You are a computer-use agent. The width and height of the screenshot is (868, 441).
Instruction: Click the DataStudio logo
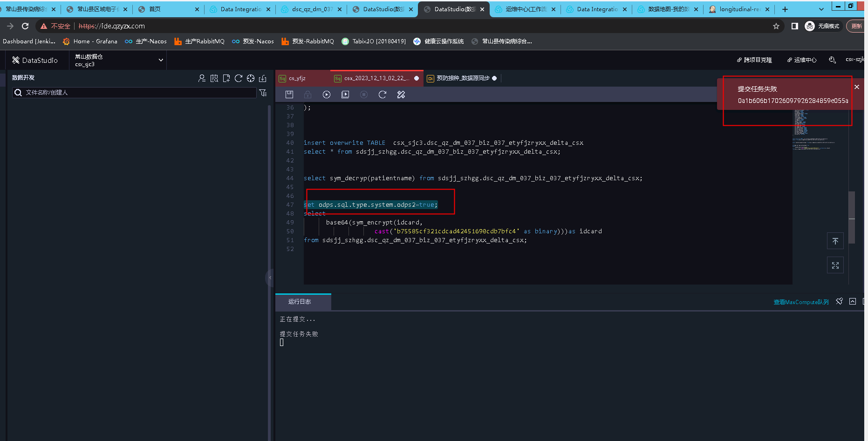click(x=35, y=60)
